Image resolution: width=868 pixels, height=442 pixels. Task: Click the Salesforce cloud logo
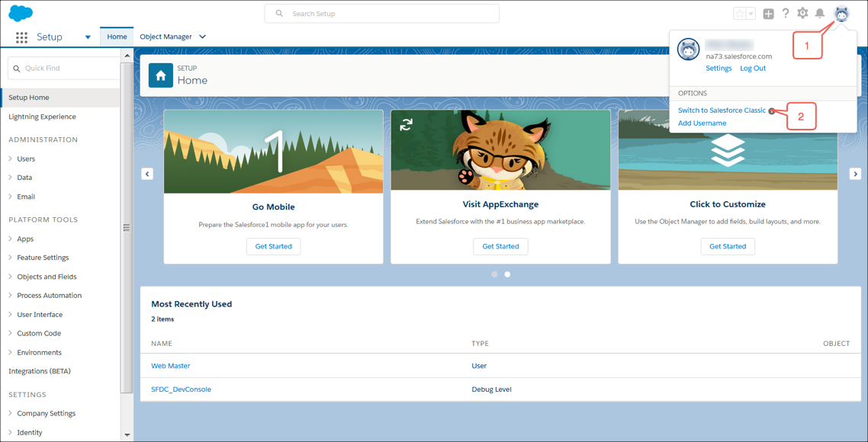21,13
